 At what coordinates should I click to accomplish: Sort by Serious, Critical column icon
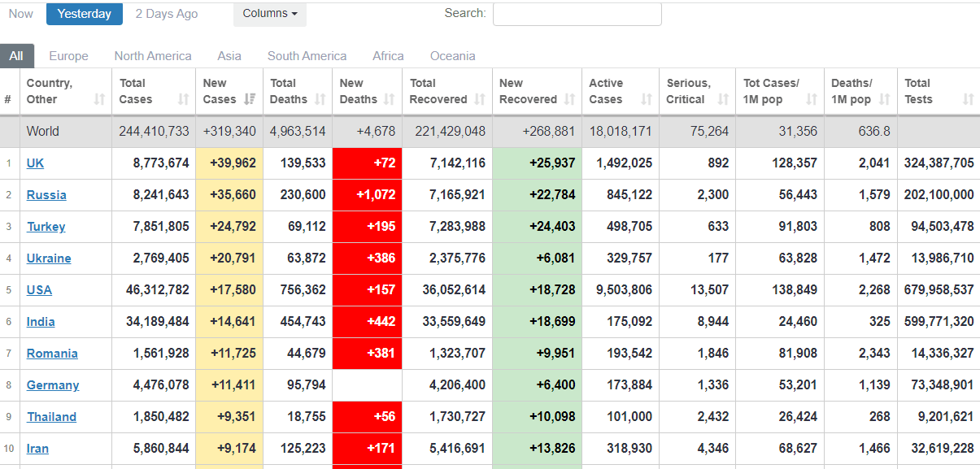[x=723, y=99]
